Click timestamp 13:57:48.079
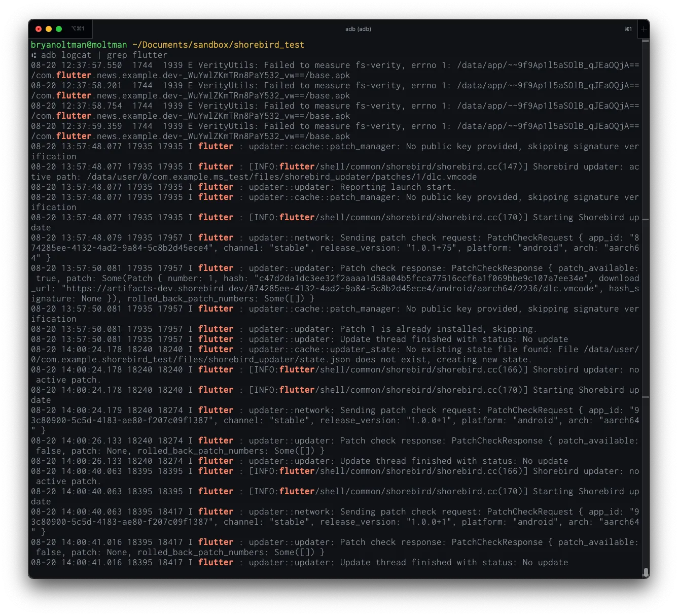 (92, 237)
